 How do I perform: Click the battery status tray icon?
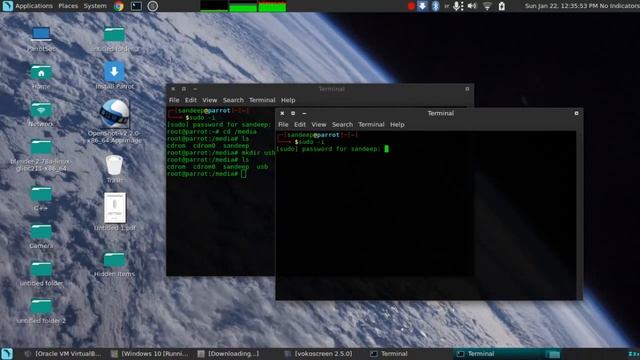coord(502,6)
